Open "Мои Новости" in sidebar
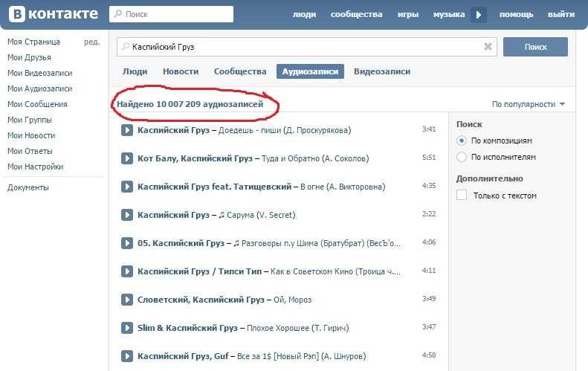Screen dimensions: 588x371 point(31,135)
